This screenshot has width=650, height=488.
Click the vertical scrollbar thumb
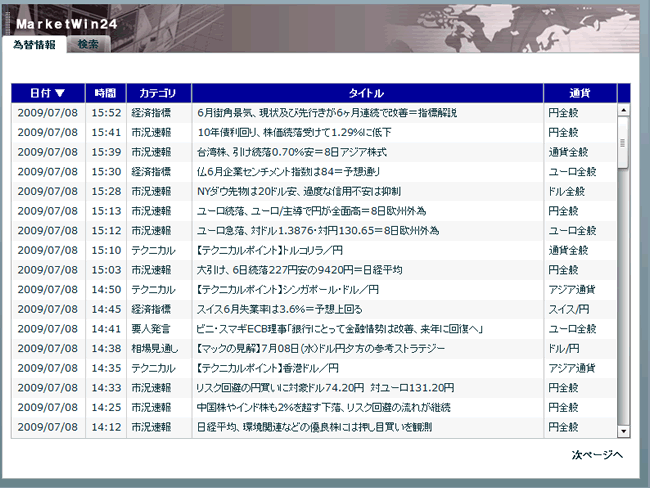[623, 142]
